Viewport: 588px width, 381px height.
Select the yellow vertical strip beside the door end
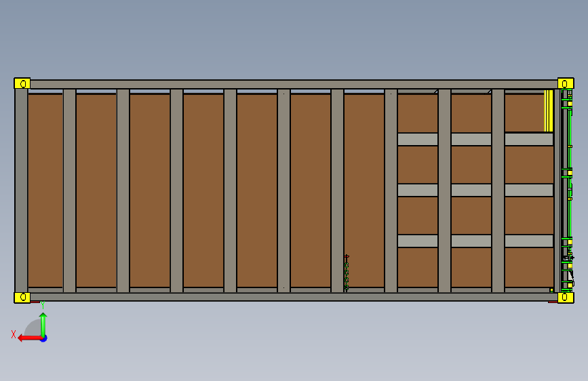[x=549, y=111]
